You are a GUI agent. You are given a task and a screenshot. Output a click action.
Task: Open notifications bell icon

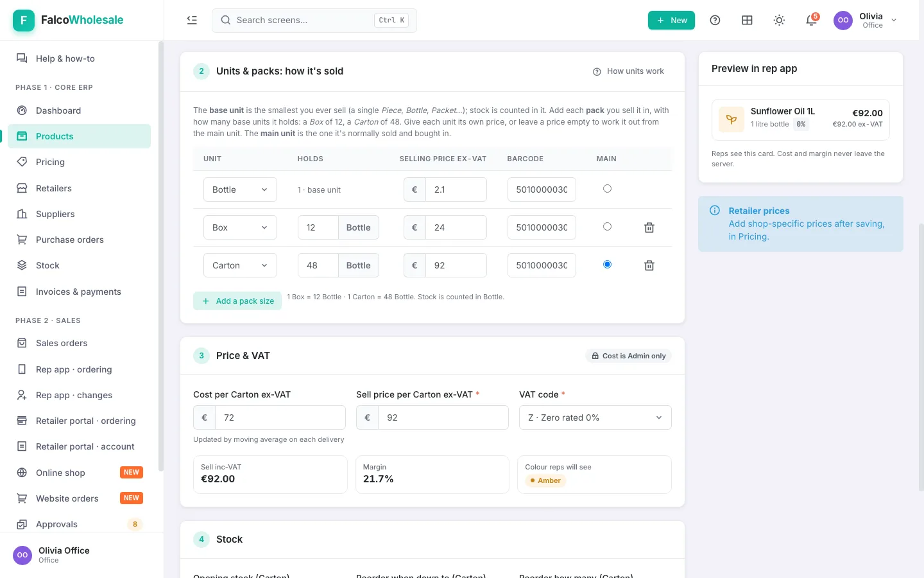(x=811, y=20)
